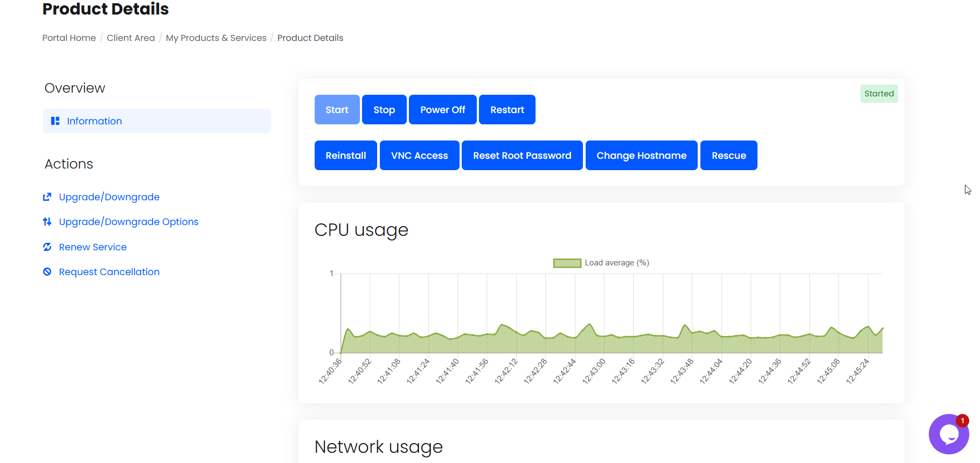Click the Reinstall button
Screen dimensions: 980x463
345,155
